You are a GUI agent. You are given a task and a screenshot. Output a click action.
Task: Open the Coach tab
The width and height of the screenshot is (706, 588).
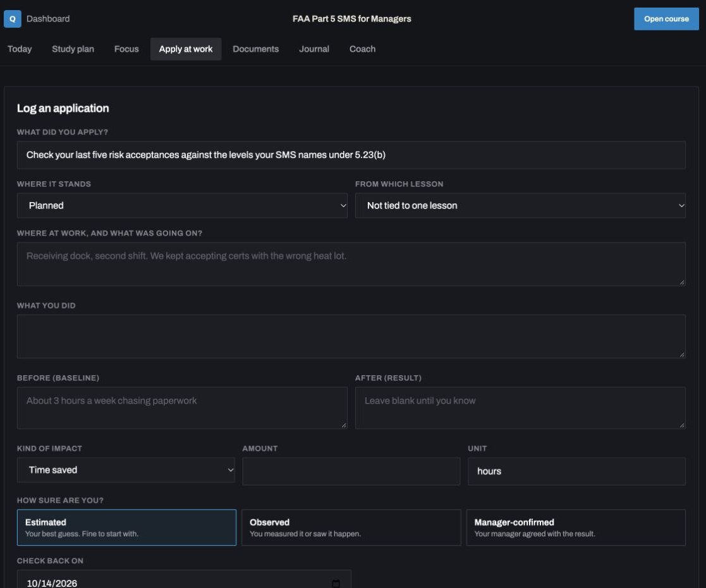tap(362, 49)
